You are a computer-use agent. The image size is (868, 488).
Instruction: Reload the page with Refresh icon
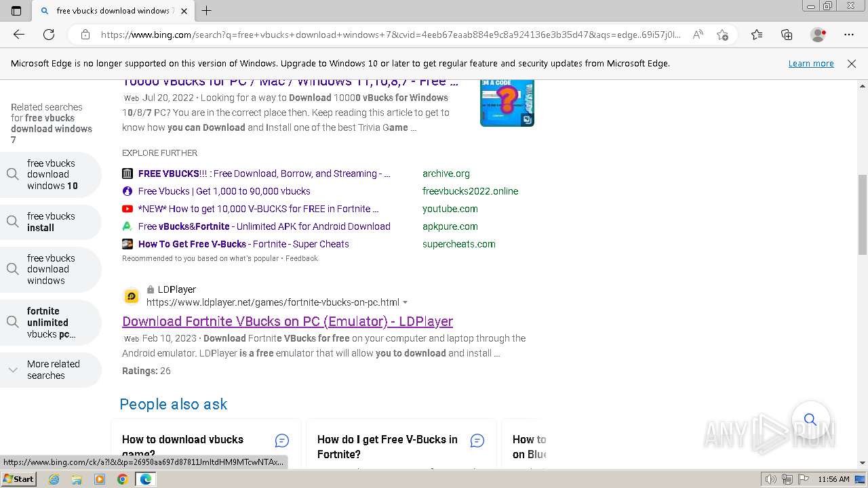point(49,35)
